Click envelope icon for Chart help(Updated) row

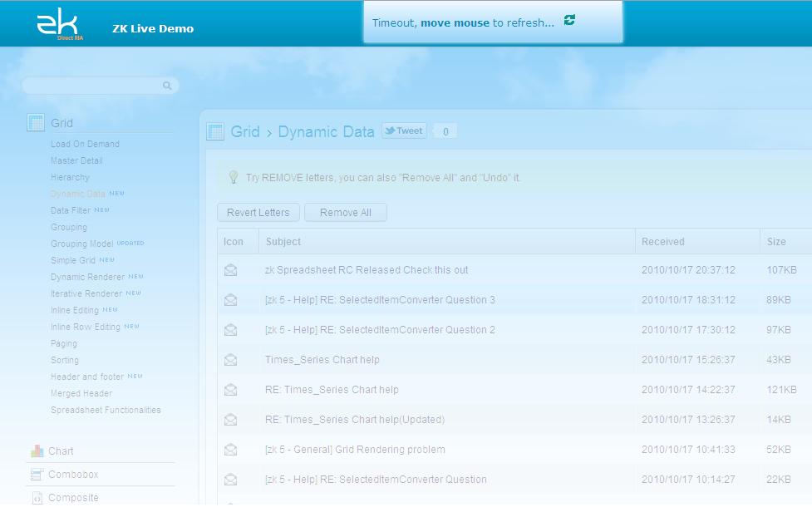point(230,420)
